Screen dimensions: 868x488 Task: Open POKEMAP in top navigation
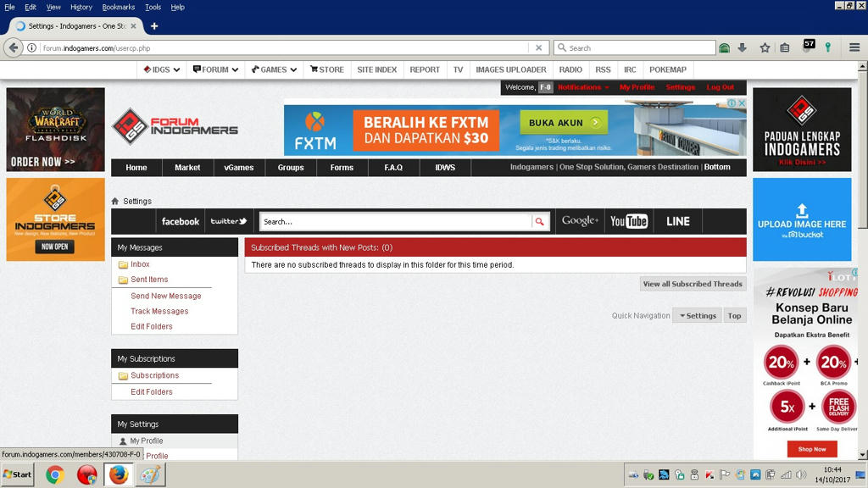pyautogui.click(x=668, y=69)
